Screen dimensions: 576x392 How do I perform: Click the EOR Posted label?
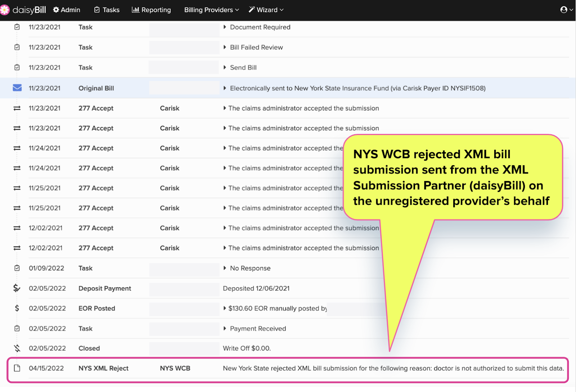coord(97,308)
